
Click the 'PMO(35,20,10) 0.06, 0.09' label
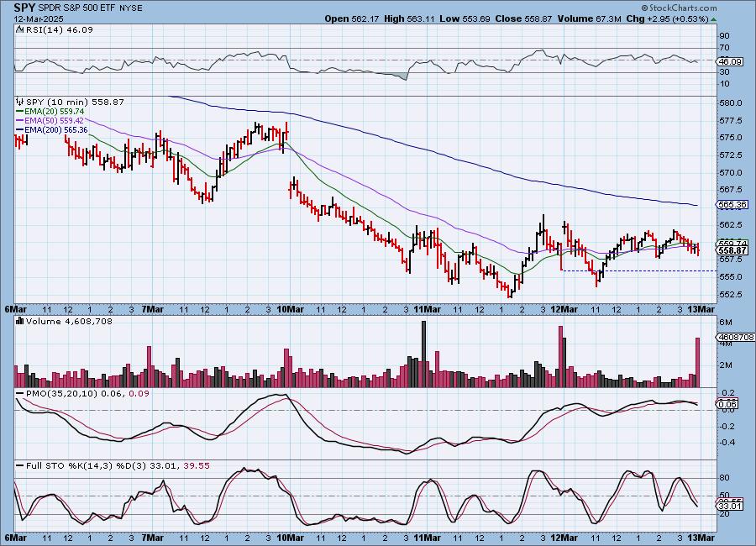tap(87, 394)
